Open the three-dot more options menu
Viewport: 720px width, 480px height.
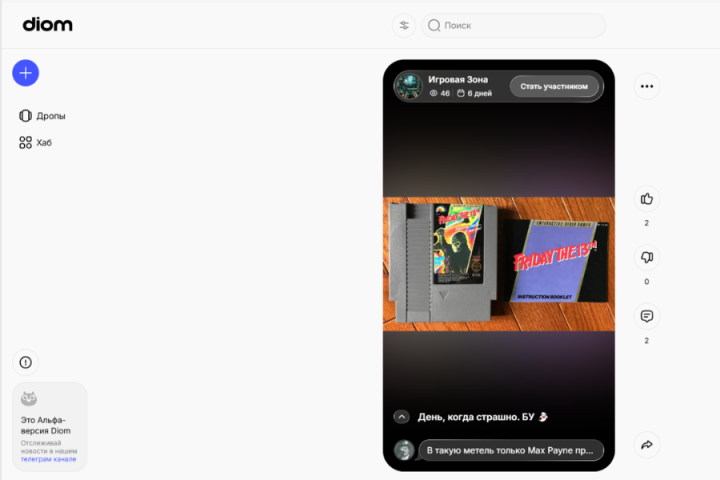click(x=647, y=86)
